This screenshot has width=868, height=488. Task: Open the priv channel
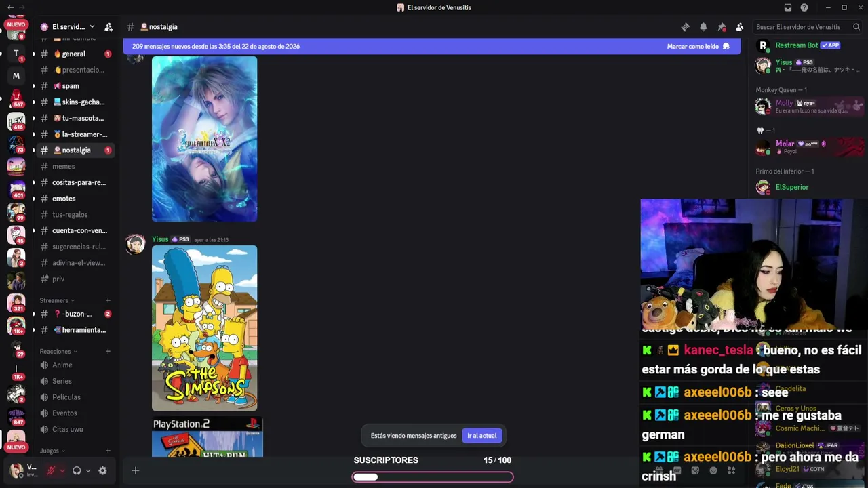pyautogui.click(x=75, y=279)
